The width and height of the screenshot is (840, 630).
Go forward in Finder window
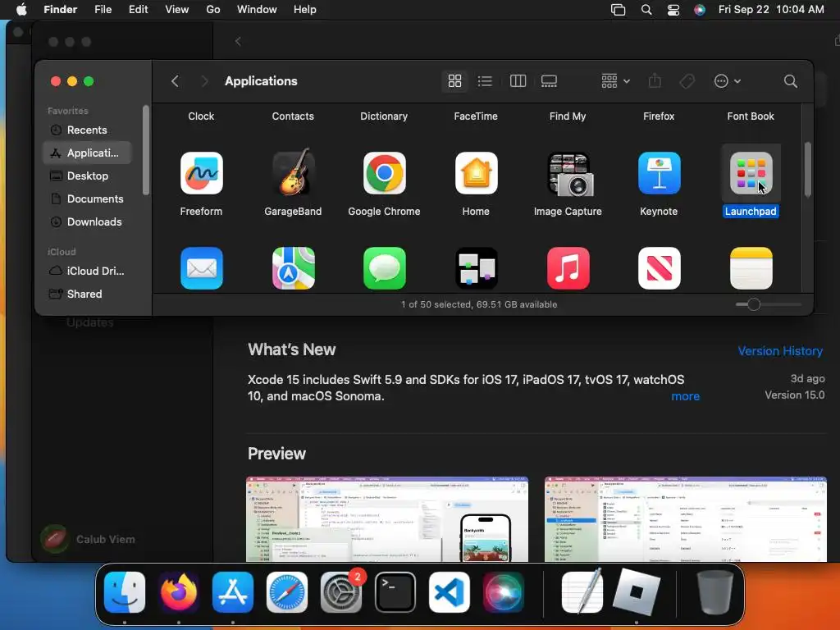(204, 81)
